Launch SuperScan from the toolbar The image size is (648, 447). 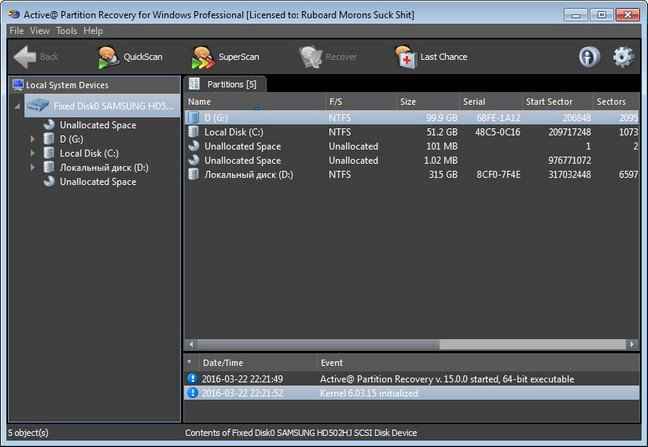pos(203,57)
